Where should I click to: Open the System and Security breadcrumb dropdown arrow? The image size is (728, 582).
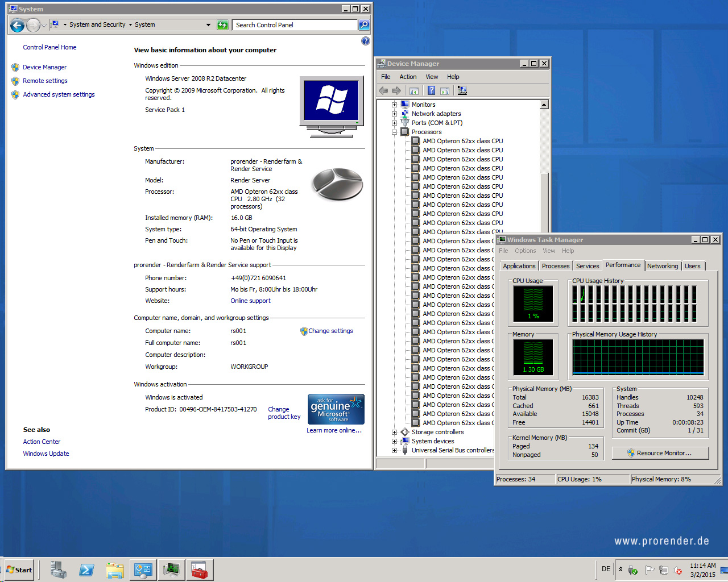coord(130,25)
